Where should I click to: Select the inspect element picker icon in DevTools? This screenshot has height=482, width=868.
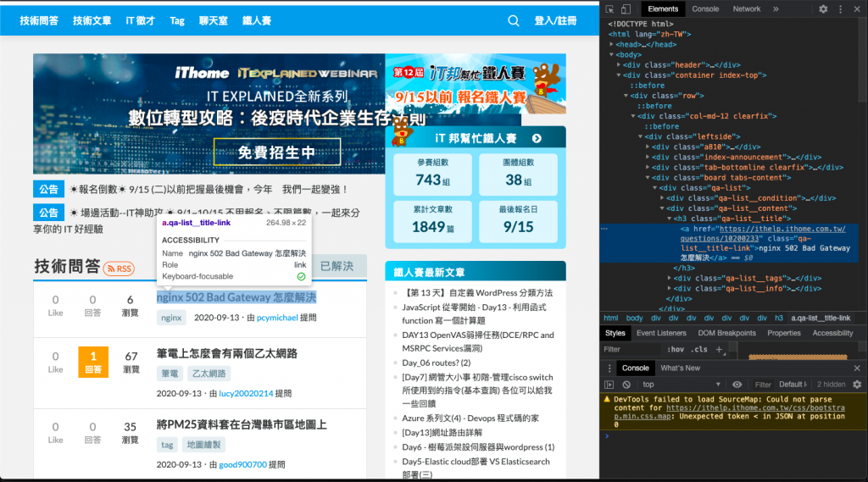pos(609,8)
